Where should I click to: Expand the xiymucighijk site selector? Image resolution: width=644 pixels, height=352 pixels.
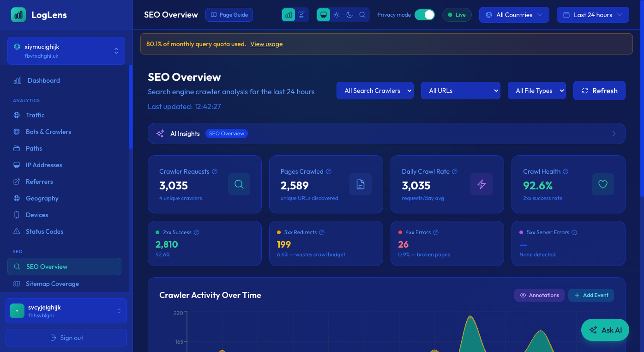pyautogui.click(x=66, y=51)
